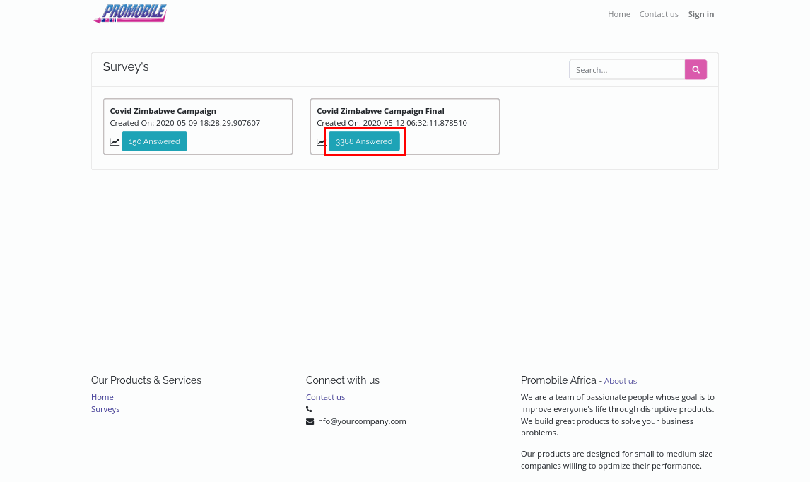The image size is (810, 482).
Task: Select Sign in from top navigation
Action: tap(700, 14)
